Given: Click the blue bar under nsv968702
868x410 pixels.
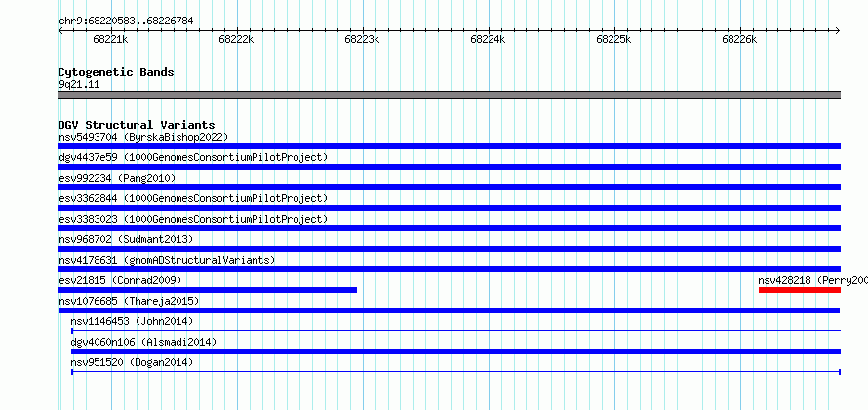Looking at the screenshot, I should click(449, 249).
